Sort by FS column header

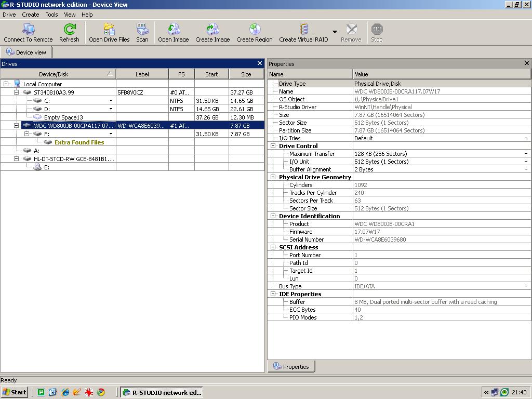181,74
